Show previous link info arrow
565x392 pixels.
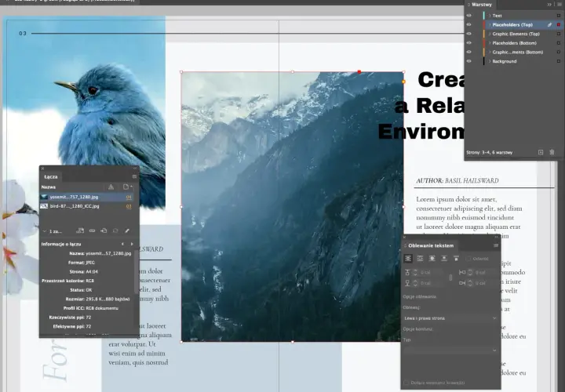(122, 244)
